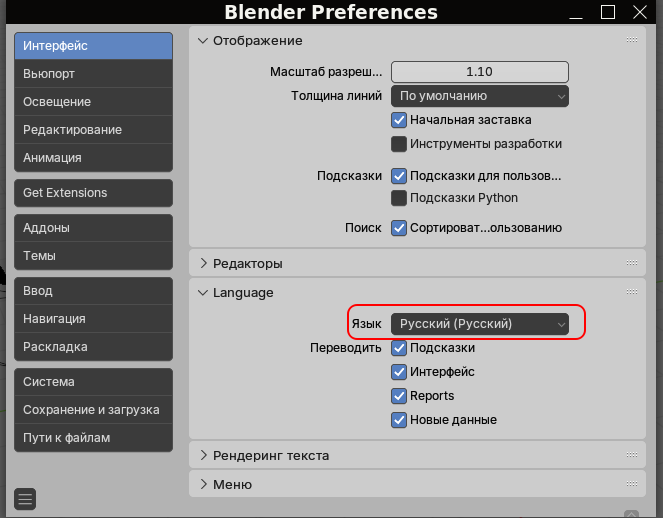This screenshot has height=518, width=663.
Task: Click the Масштаб разрешения value slider
Action: (479, 72)
